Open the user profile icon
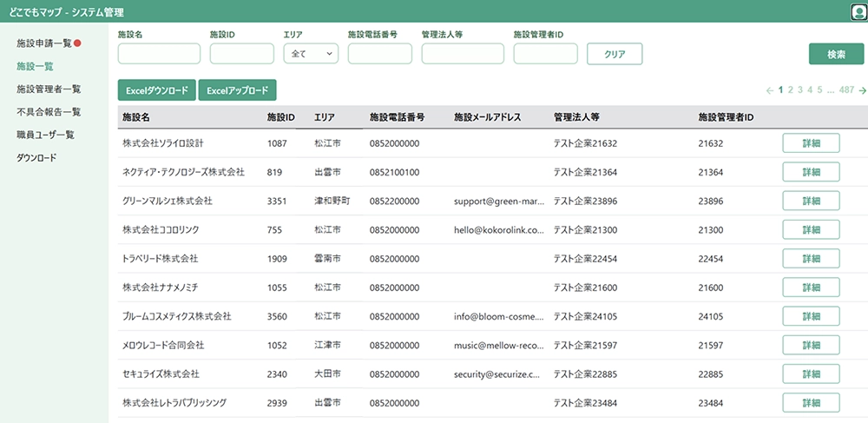 (858, 11)
